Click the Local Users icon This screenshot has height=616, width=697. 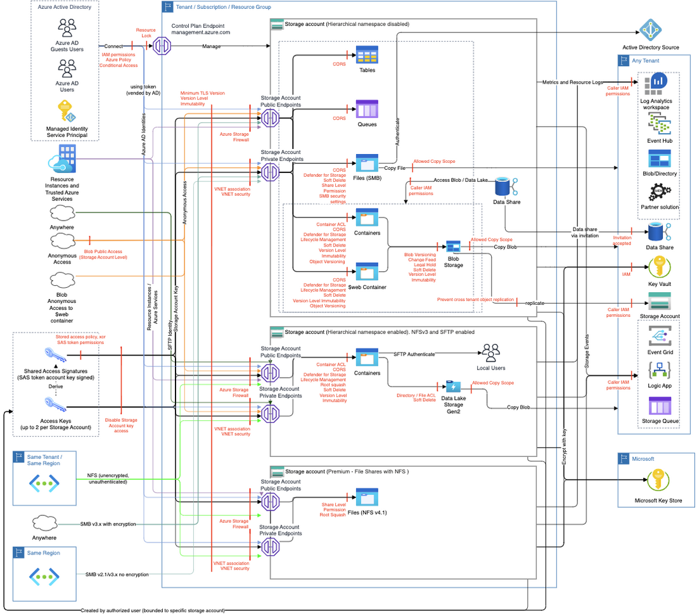coord(490,354)
